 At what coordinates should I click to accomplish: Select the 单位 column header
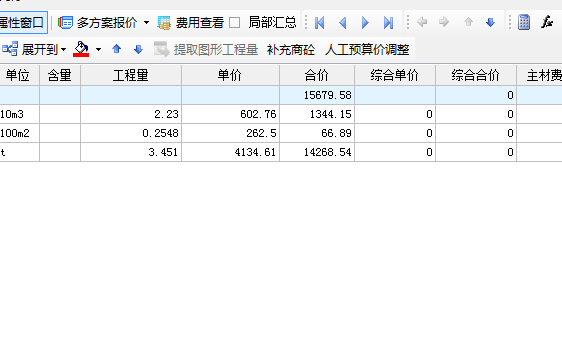click(19, 75)
